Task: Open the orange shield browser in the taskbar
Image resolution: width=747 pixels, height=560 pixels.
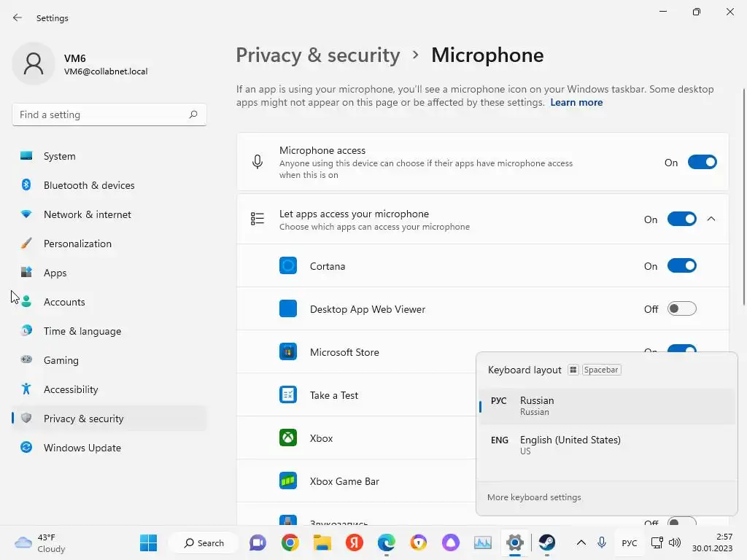Action: [418, 542]
